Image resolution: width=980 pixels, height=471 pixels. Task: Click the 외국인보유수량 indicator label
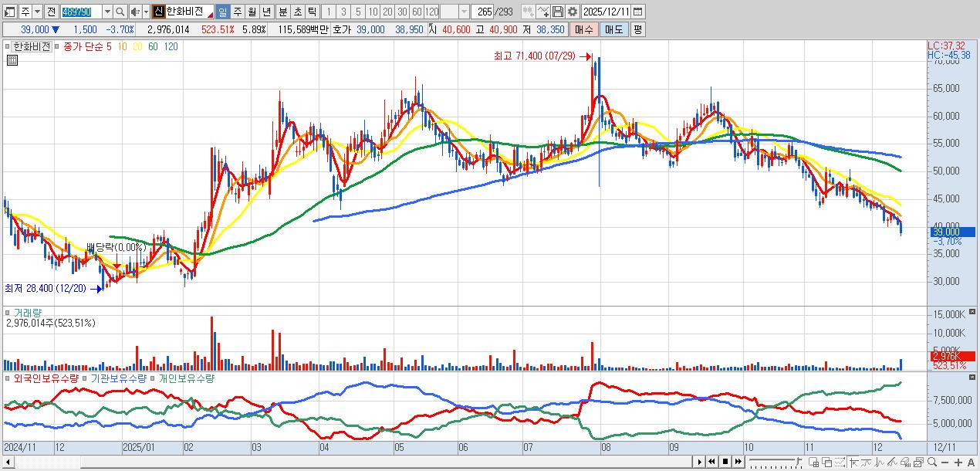(46, 378)
